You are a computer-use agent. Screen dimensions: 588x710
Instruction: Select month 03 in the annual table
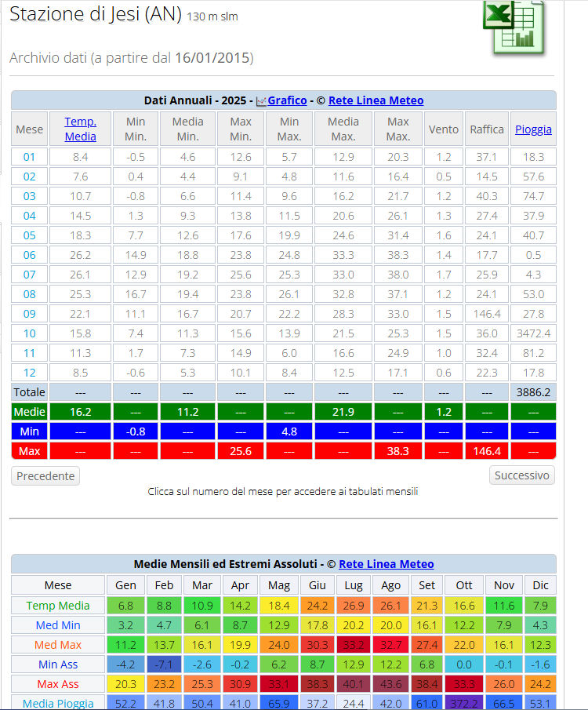point(29,196)
